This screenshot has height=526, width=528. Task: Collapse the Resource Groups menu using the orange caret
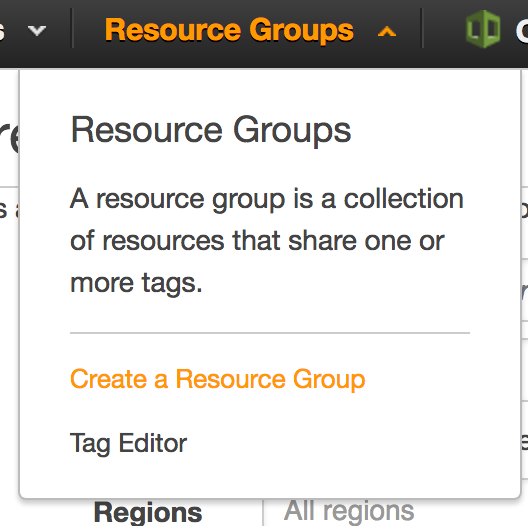[387, 32]
